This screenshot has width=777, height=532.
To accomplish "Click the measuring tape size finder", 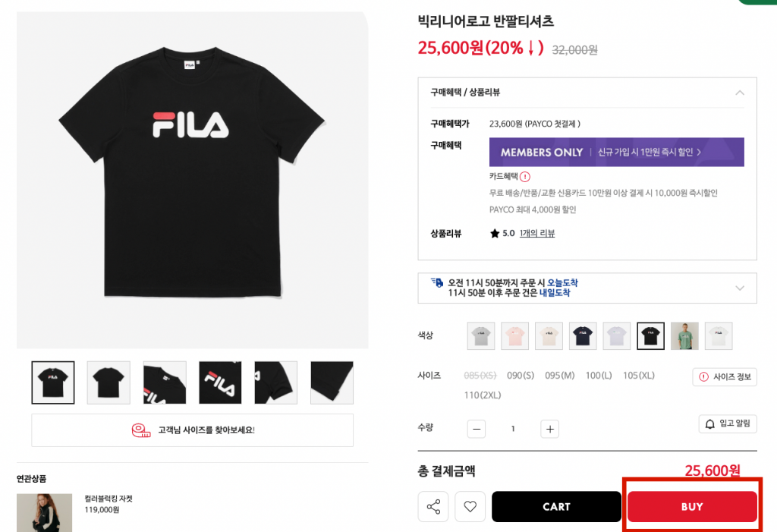I will tap(192, 430).
